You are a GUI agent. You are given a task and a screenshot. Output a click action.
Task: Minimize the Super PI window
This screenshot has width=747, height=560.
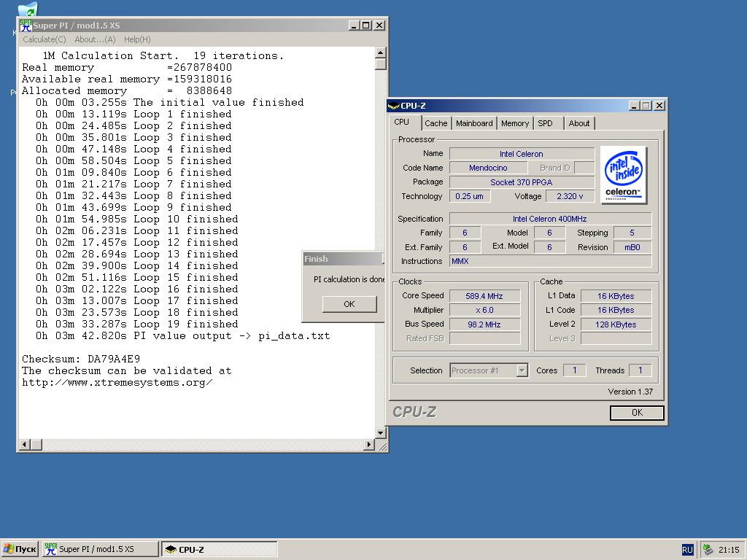tap(354, 26)
